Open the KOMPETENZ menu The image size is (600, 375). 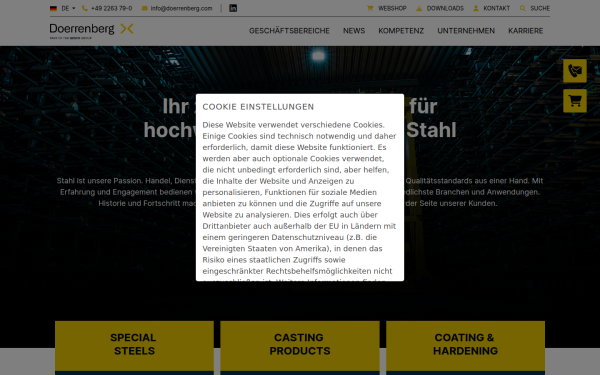[401, 31]
